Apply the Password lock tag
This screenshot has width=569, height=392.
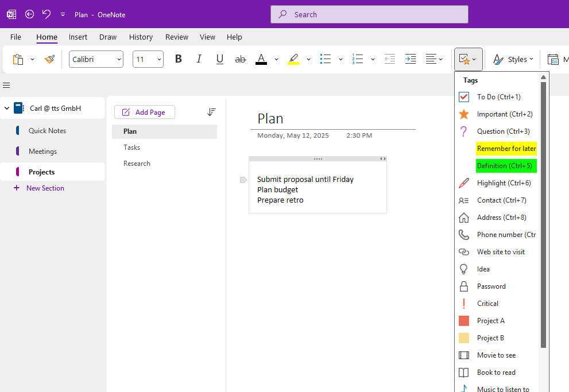coord(497,286)
